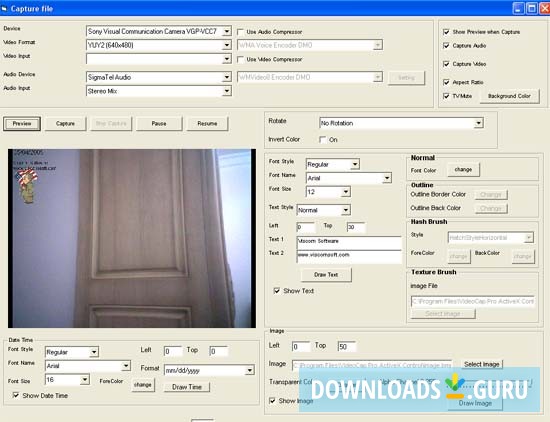Uncheck the Show Image checkbox
The image size is (550, 422).
tap(272, 401)
